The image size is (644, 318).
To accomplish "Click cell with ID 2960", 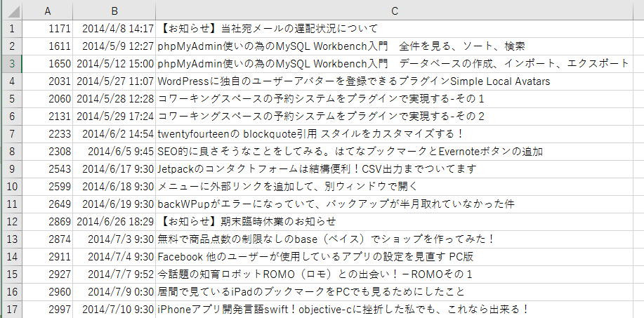I will (x=48, y=292).
